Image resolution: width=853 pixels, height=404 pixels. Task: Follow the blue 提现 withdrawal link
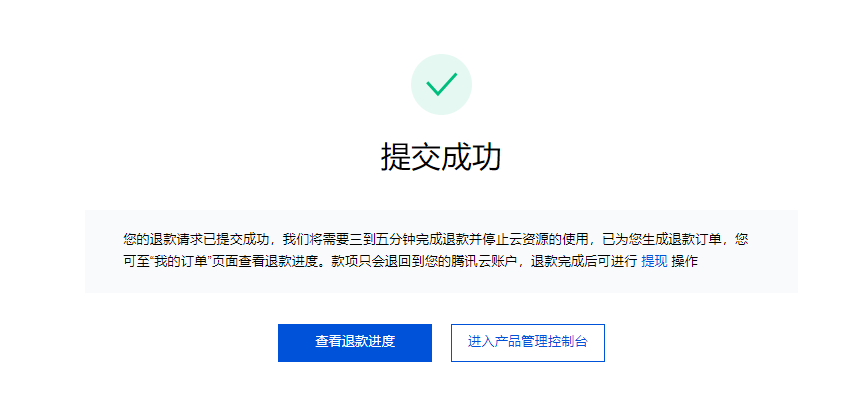pyautogui.click(x=654, y=262)
